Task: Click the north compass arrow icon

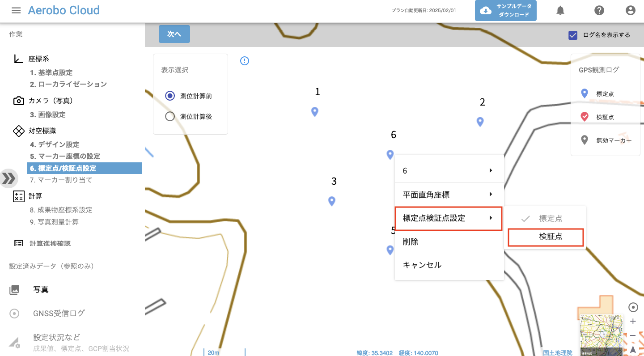Action: tap(633, 349)
